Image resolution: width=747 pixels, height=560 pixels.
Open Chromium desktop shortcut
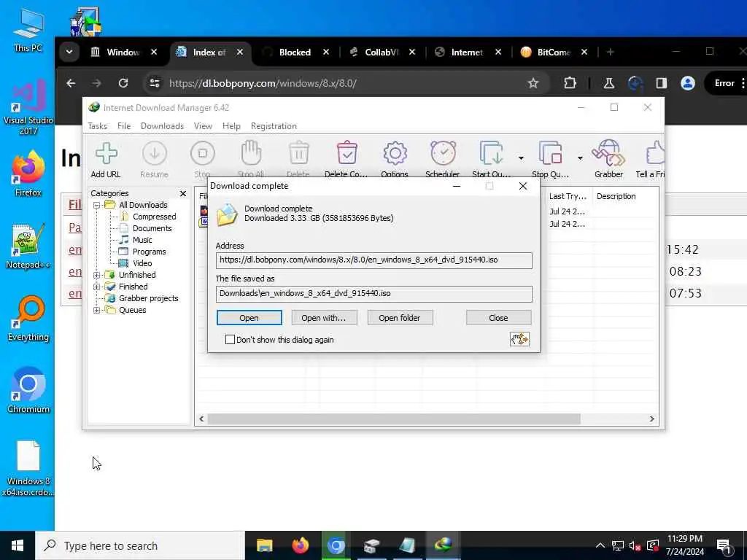pos(28,391)
